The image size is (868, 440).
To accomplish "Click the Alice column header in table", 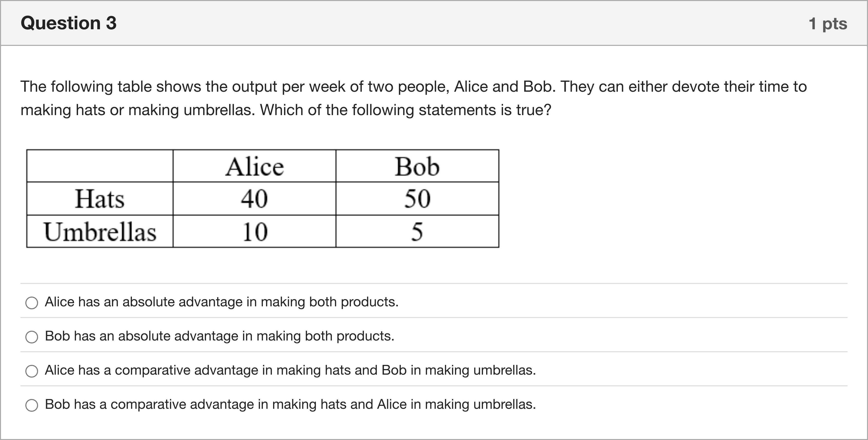I will pyautogui.click(x=254, y=167).
